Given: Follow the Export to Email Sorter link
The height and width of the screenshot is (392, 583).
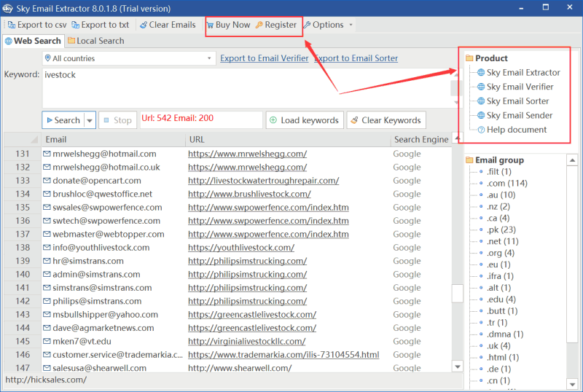Looking at the screenshot, I should [x=356, y=58].
